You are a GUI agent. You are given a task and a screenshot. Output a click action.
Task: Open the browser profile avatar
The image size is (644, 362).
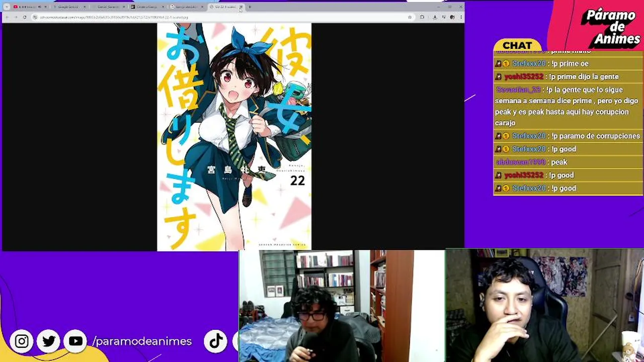click(x=452, y=17)
